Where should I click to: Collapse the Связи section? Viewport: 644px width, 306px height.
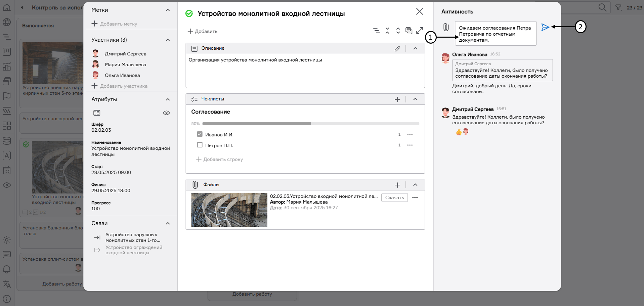coord(168,223)
